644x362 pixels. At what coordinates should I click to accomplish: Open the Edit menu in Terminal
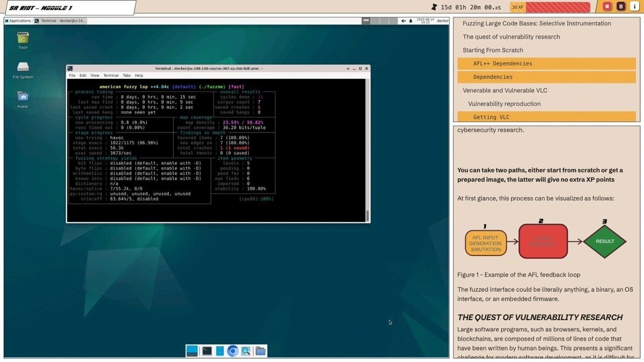click(83, 76)
